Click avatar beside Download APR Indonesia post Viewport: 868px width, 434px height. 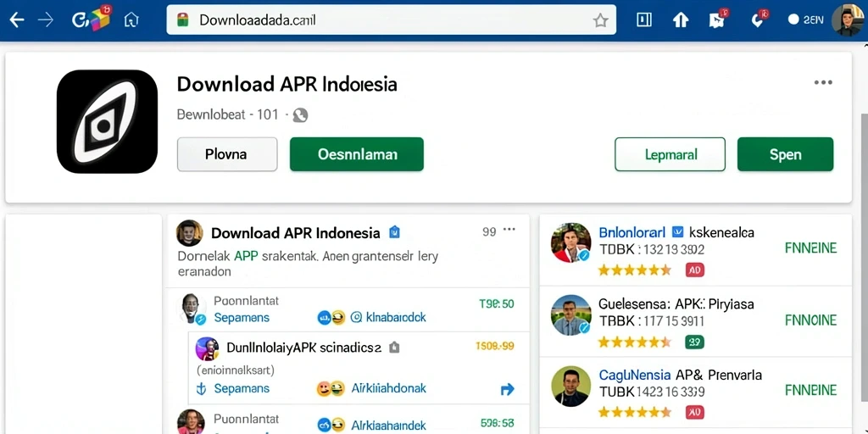click(189, 233)
